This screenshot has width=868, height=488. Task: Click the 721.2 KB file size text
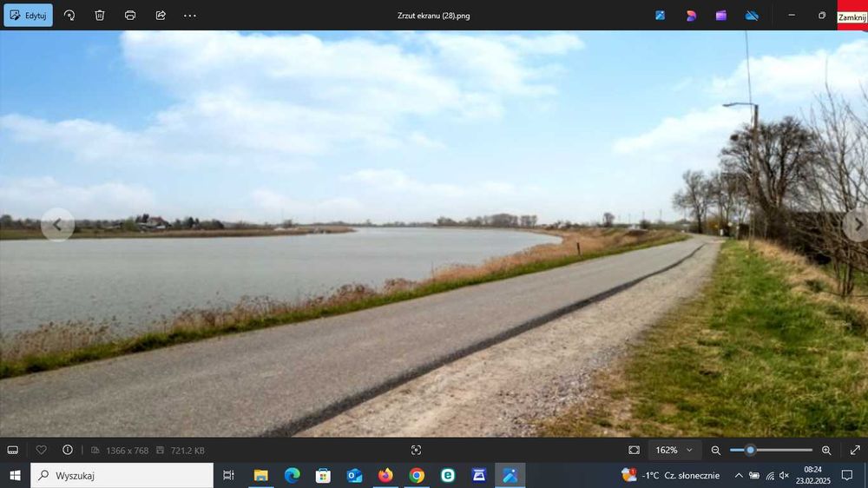187,451
